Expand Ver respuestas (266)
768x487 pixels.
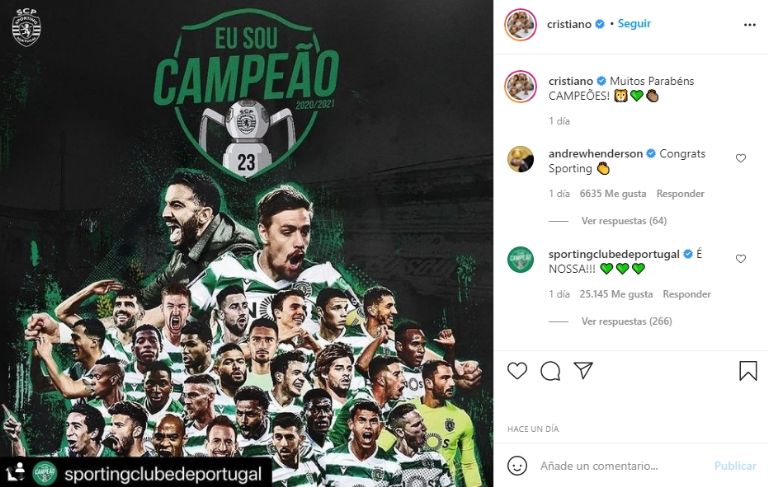[626, 321]
